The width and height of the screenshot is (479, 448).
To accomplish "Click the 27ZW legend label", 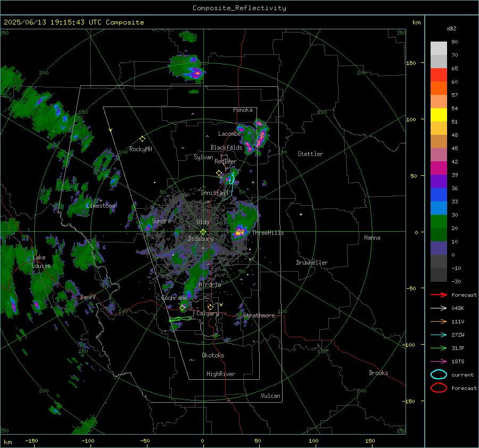I will point(458,335).
